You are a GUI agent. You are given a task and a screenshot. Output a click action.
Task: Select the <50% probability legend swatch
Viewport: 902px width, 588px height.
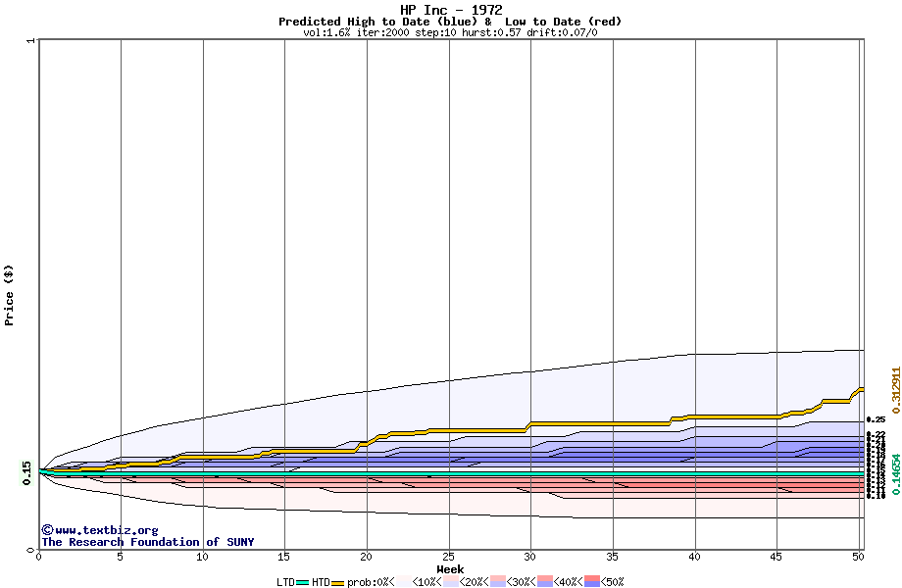[x=592, y=582]
